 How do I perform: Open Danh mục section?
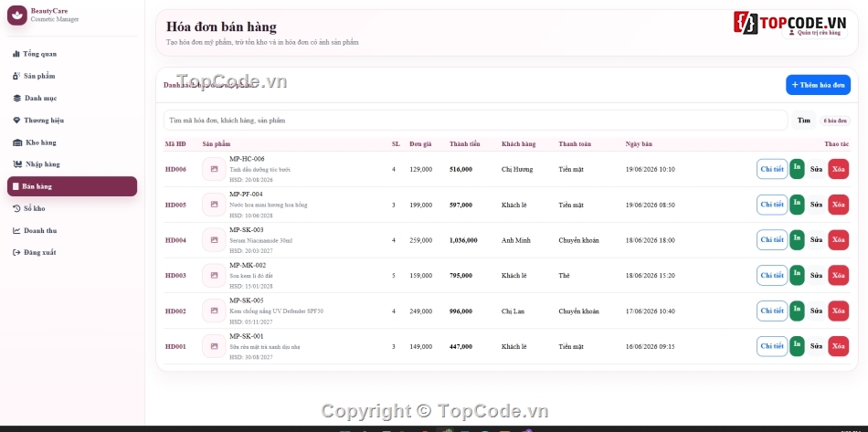[x=72, y=99]
